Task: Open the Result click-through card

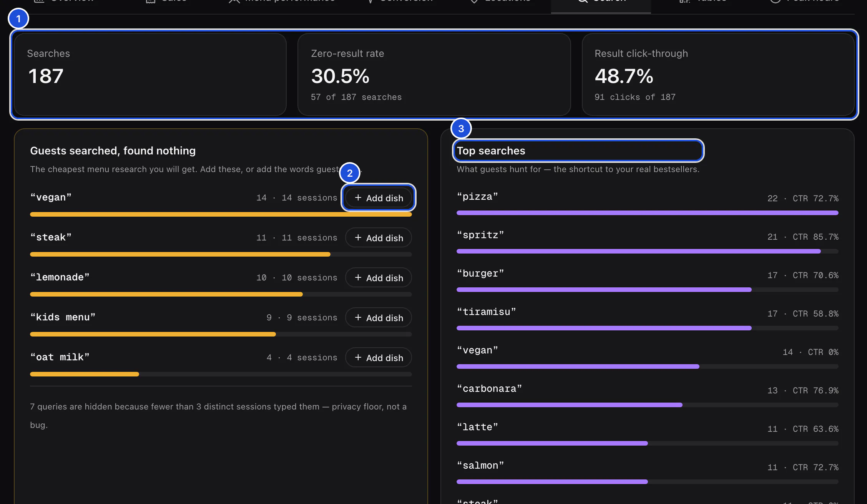Action: point(718,75)
